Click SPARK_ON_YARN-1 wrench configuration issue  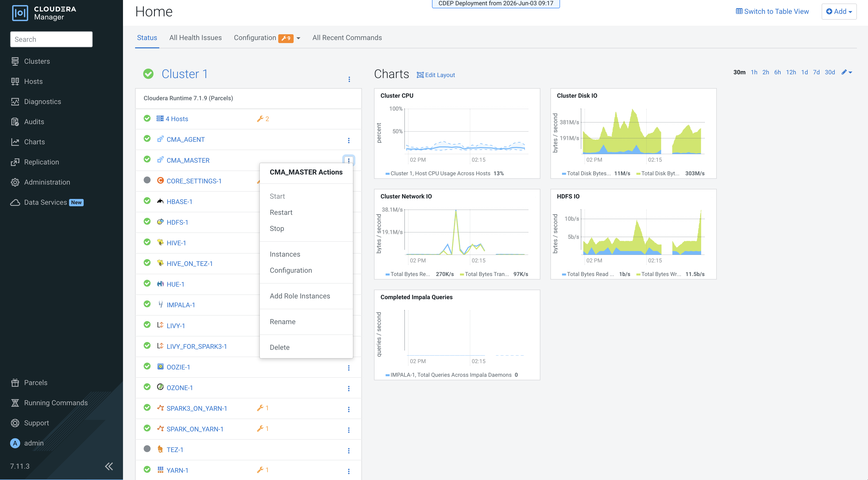click(263, 428)
